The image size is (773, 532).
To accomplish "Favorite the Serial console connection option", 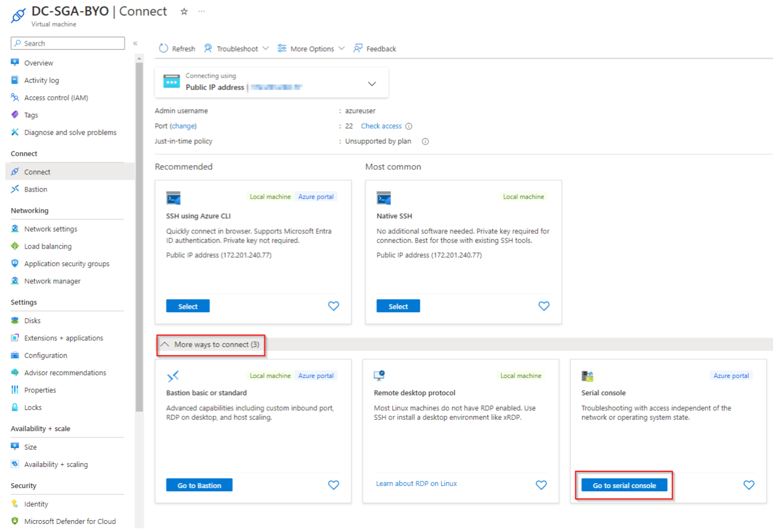I will point(749,485).
